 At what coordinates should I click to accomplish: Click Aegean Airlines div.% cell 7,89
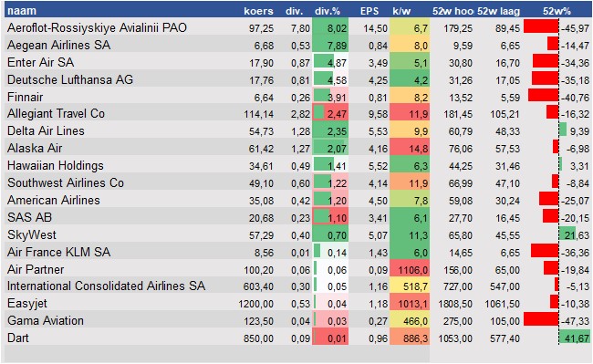330,45
